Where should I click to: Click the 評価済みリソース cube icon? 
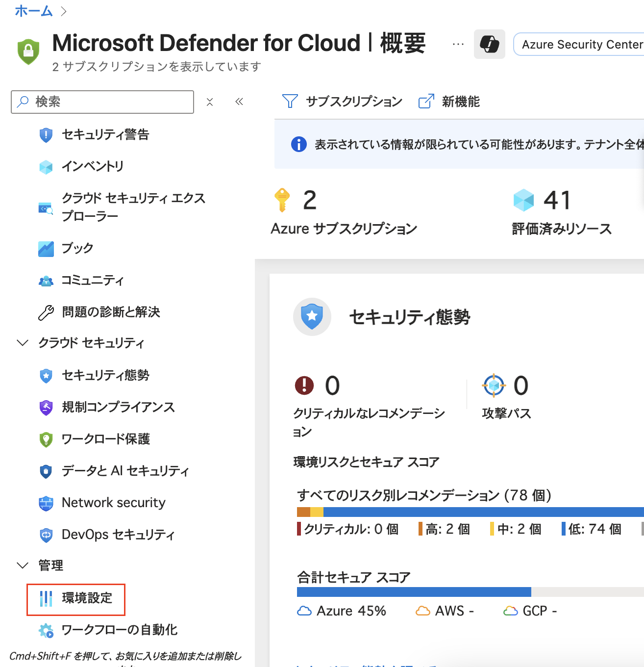[523, 200]
